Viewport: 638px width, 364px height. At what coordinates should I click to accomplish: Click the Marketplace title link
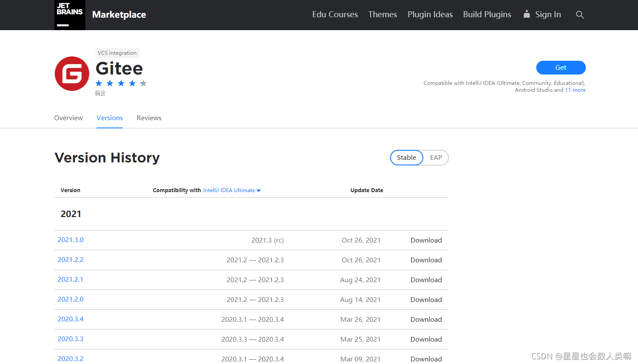(119, 15)
